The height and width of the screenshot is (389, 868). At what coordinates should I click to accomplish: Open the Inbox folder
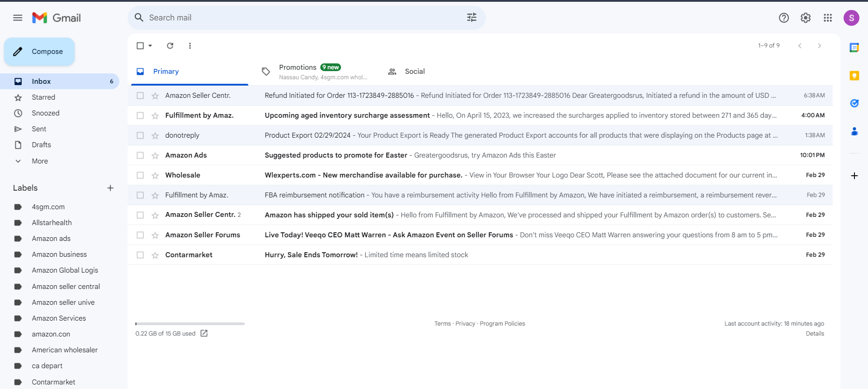pos(60,82)
